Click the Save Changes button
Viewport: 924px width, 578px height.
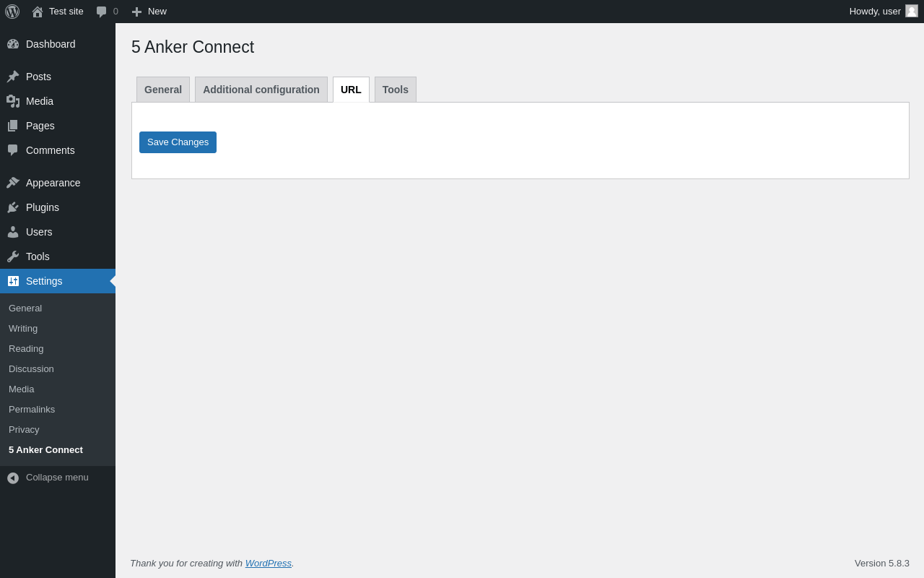(178, 142)
